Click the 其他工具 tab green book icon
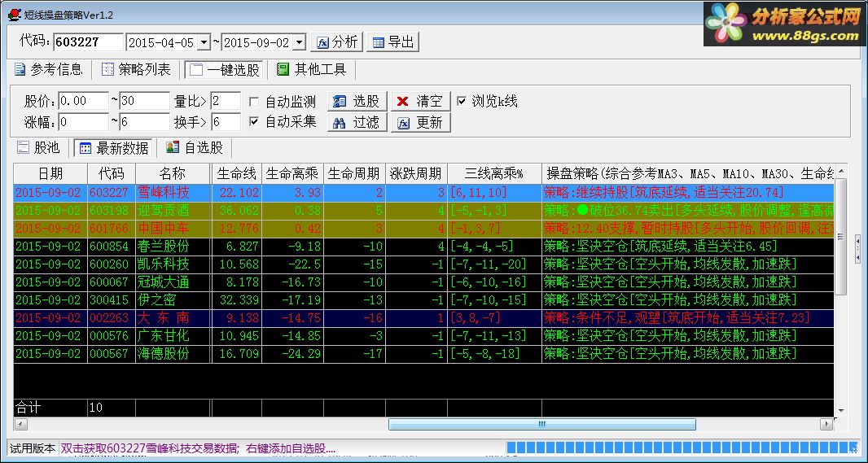The height and width of the screenshot is (463, 868). tap(283, 70)
